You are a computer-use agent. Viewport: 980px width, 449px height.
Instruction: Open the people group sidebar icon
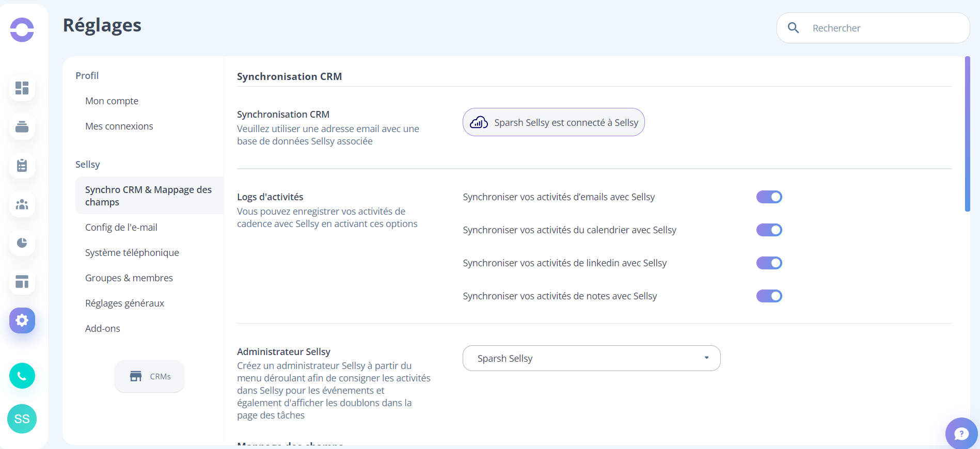click(x=22, y=204)
